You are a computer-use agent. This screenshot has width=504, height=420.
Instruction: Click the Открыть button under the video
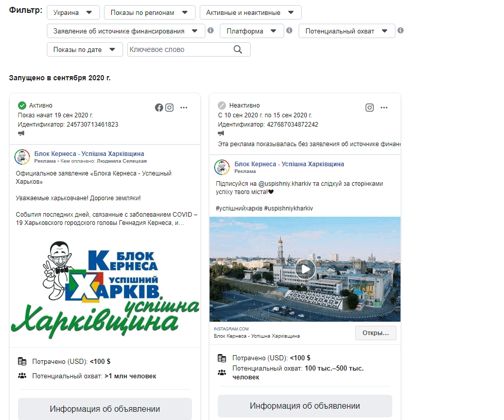375,333
